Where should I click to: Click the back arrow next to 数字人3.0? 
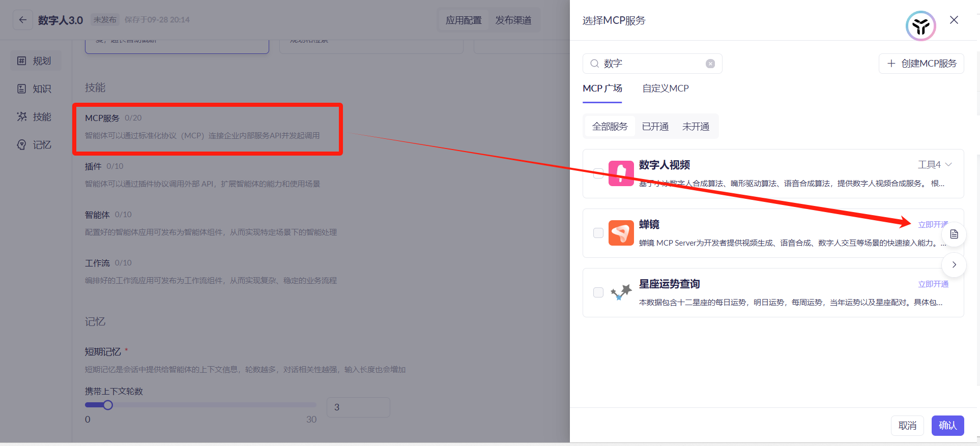click(x=22, y=20)
